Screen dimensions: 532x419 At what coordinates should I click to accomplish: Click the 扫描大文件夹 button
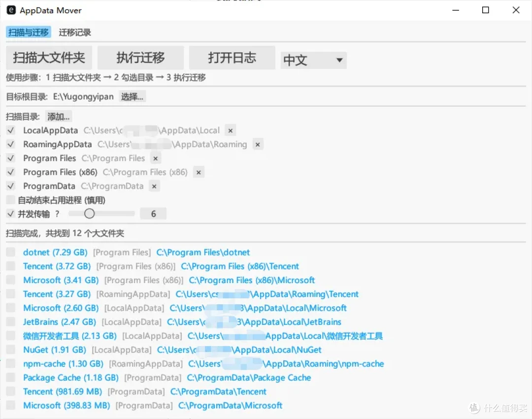pyautogui.click(x=49, y=58)
